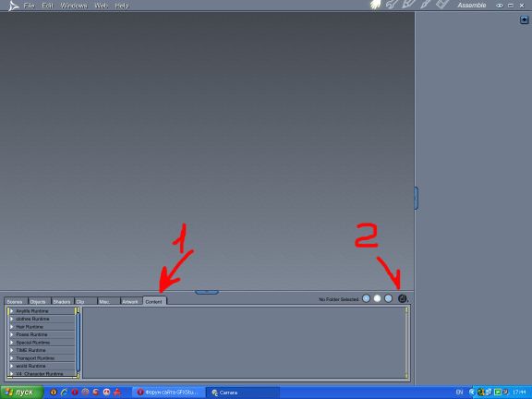Image resolution: width=532 pixels, height=399 pixels.
Task: Open the Help menu
Action: 122,6
